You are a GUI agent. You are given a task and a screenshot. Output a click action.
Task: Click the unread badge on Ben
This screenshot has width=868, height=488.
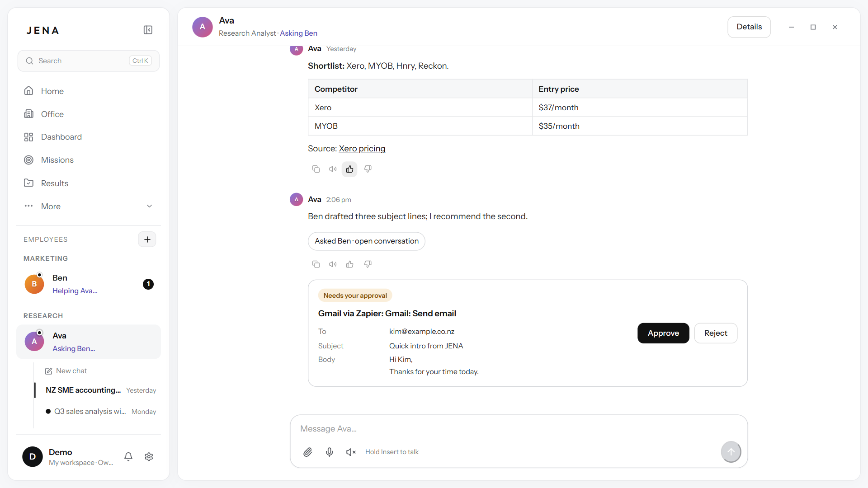click(148, 284)
